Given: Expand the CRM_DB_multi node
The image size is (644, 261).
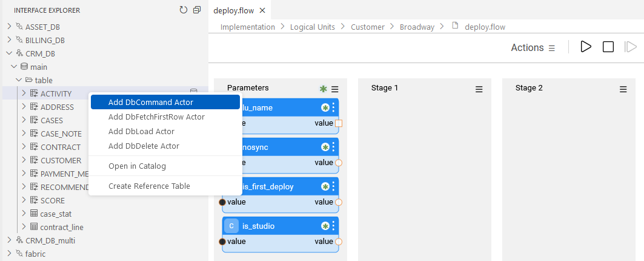Looking at the screenshot, I should (x=9, y=240).
